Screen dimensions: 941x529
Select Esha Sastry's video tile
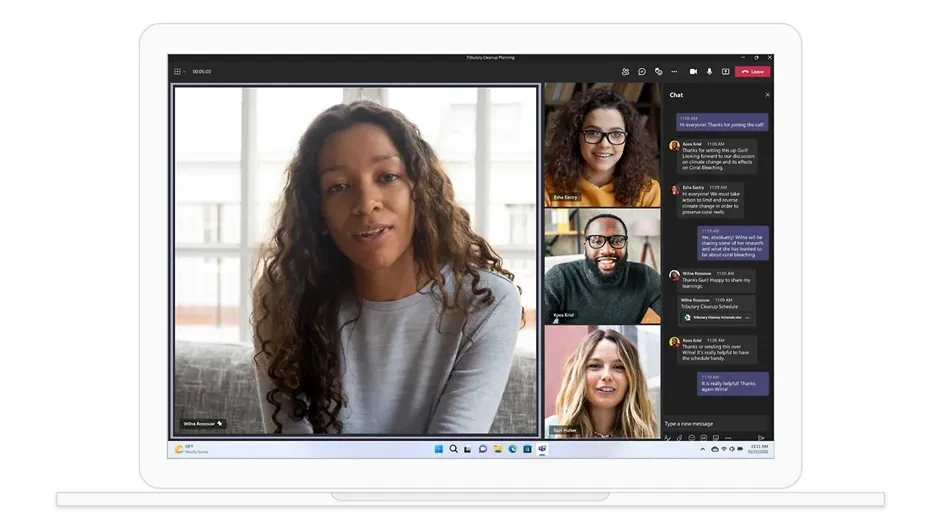(x=602, y=145)
